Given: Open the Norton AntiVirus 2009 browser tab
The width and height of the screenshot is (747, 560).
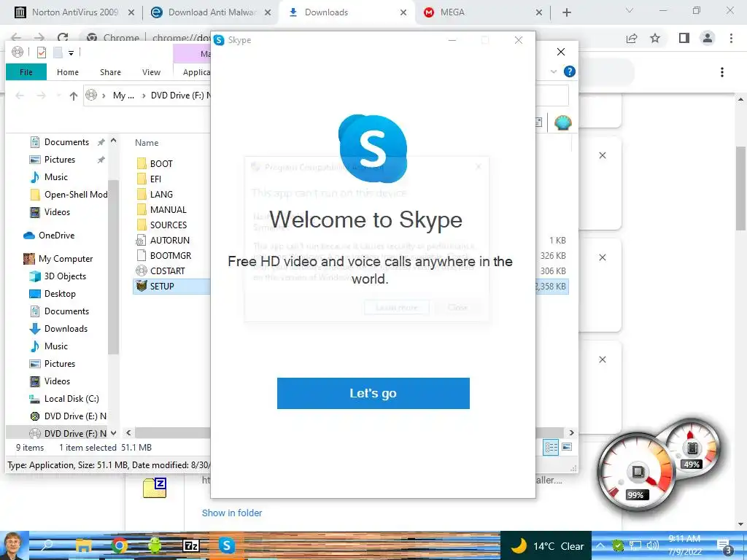Looking at the screenshot, I should (x=74, y=12).
